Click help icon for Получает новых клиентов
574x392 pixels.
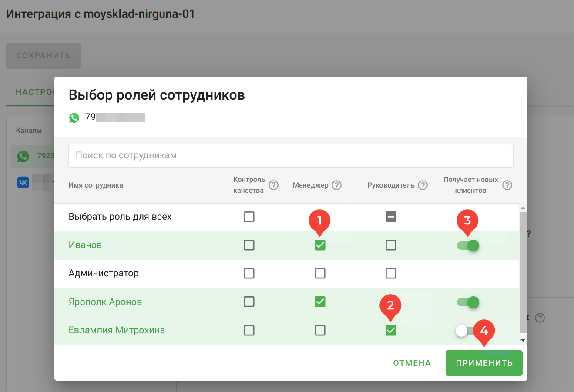click(507, 185)
